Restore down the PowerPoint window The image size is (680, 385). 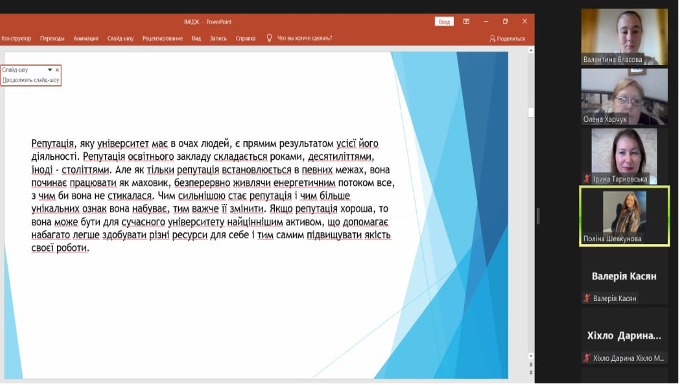pos(505,21)
